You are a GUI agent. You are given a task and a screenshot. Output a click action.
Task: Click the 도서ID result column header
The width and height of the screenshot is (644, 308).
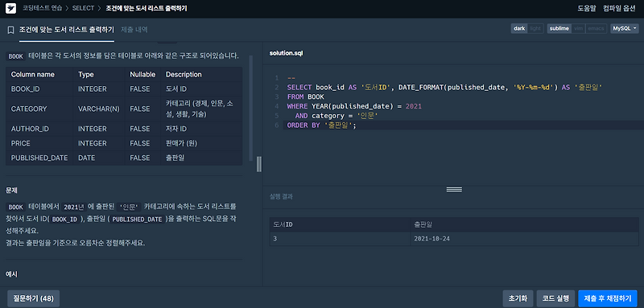coord(340,224)
